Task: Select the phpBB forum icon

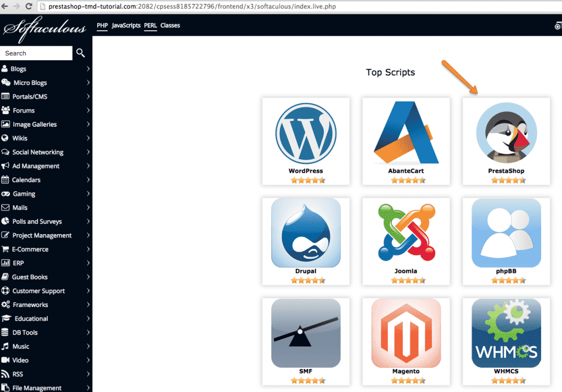Action: (x=505, y=234)
